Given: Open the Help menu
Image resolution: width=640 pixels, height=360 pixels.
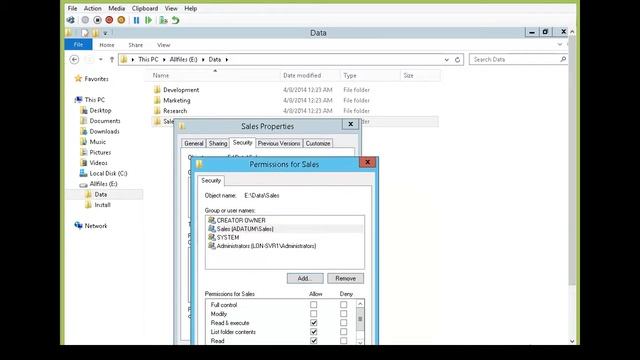Looking at the screenshot, I should [x=191, y=8].
